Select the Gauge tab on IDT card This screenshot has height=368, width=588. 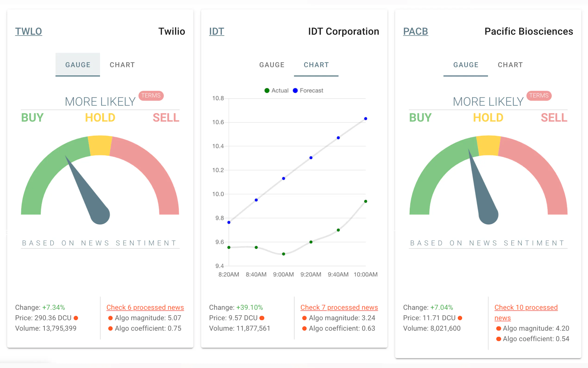pos(272,65)
